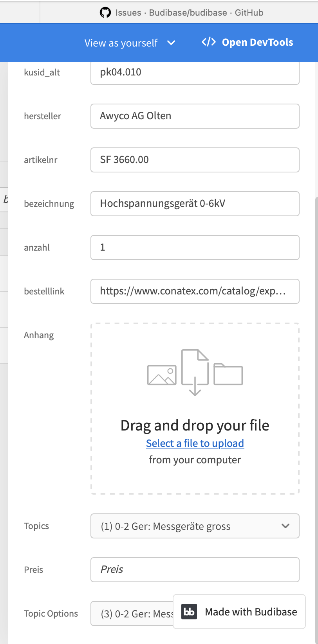Open the View as yourself dropdown
This screenshot has height=644, width=318.
[130, 43]
